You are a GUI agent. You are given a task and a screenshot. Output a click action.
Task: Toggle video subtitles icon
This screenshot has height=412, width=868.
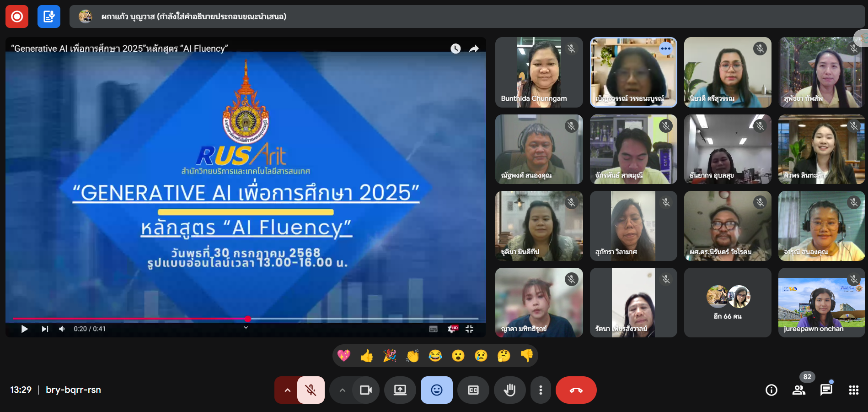433,329
